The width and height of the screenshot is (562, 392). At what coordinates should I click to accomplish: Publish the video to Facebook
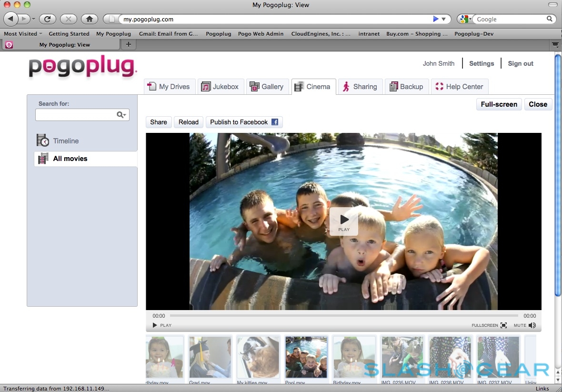click(244, 122)
